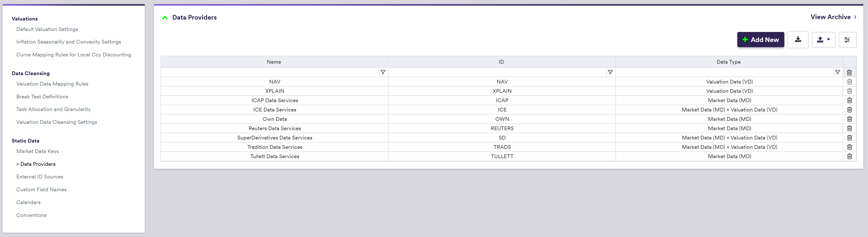Open Break Test Definitions page
The height and width of the screenshot is (237, 868).
42,97
